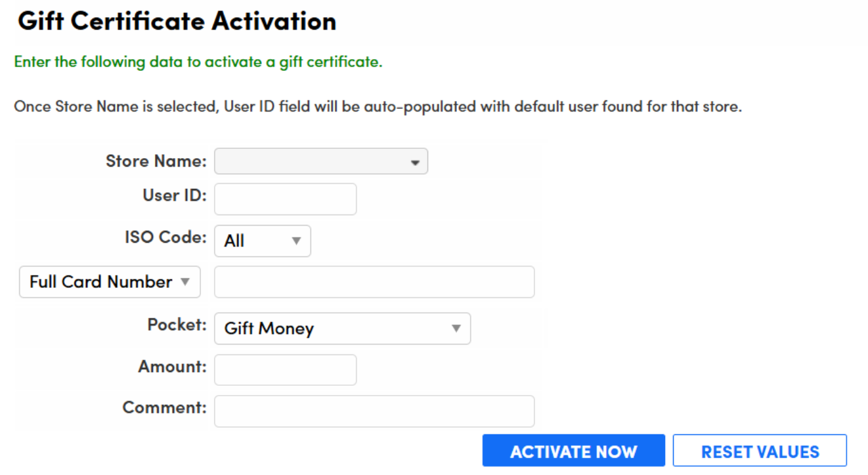Click into the Amount input box
This screenshot has width=868, height=475.
[285, 370]
